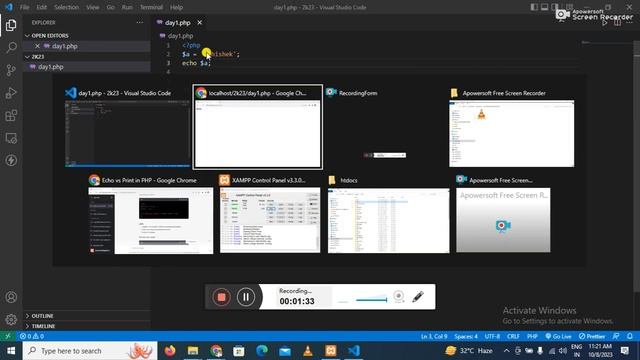The image size is (640, 360).
Task: Open Firefox from the taskbar
Action: pyautogui.click(x=170, y=351)
